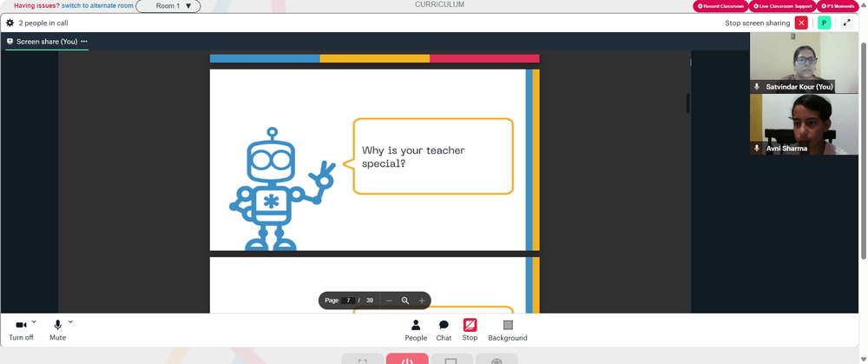This screenshot has height=364, width=868.
Task: Click the PDF magnifier zoom icon
Action: tap(405, 301)
